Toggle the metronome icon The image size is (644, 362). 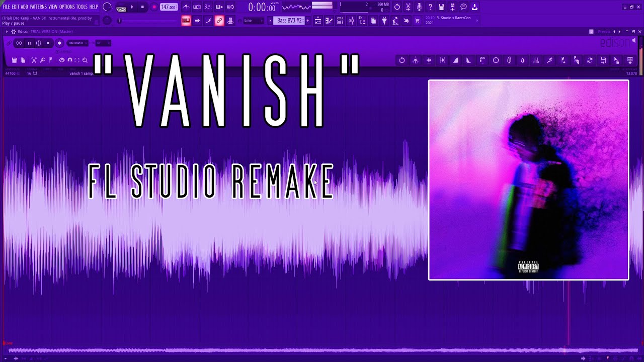click(186, 7)
